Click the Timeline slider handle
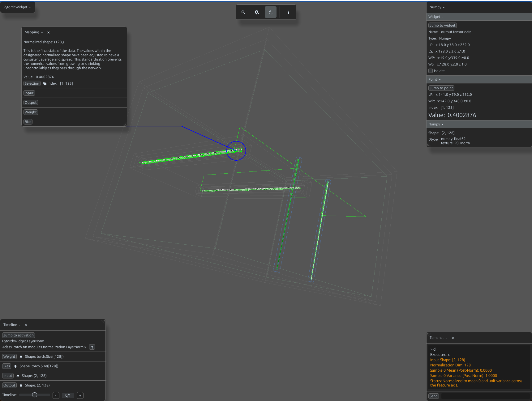The height and width of the screenshot is (401, 532). point(35,395)
